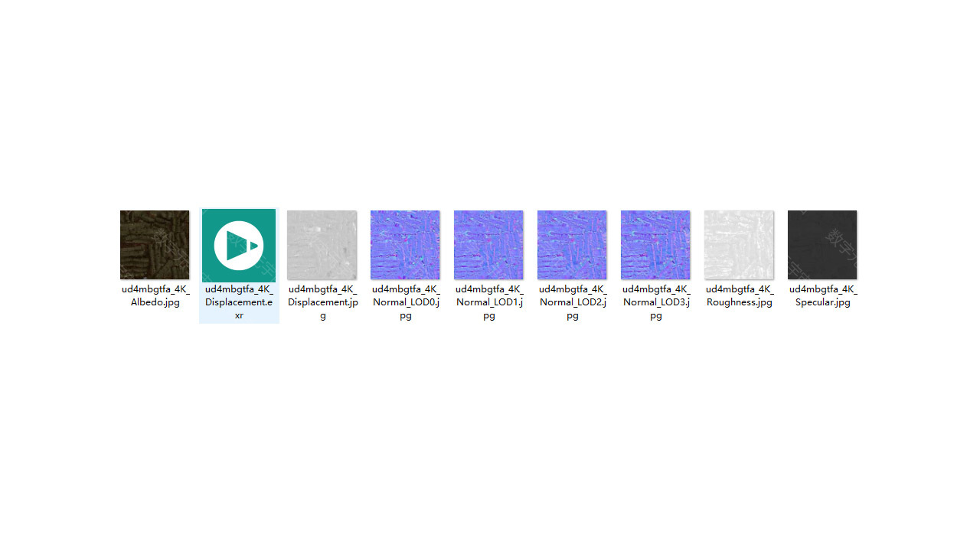Image resolution: width=980 pixels, height=551 pixels.
Task: Click the Displacement.exr play icon
Action: [239, 246]
